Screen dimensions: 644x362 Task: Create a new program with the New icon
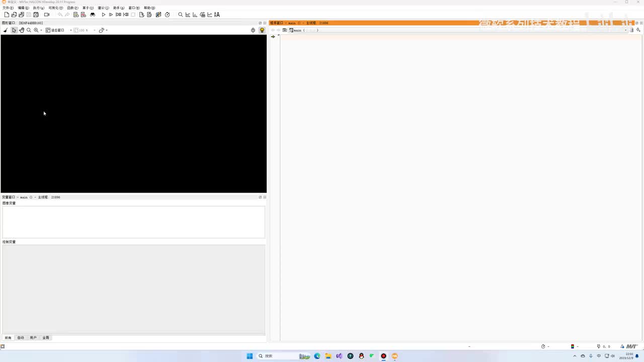tap(7, 15)
